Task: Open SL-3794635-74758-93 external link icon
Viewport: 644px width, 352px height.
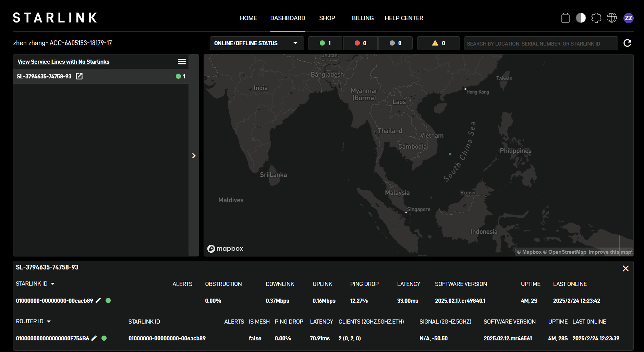Action: tap(79, 76)
